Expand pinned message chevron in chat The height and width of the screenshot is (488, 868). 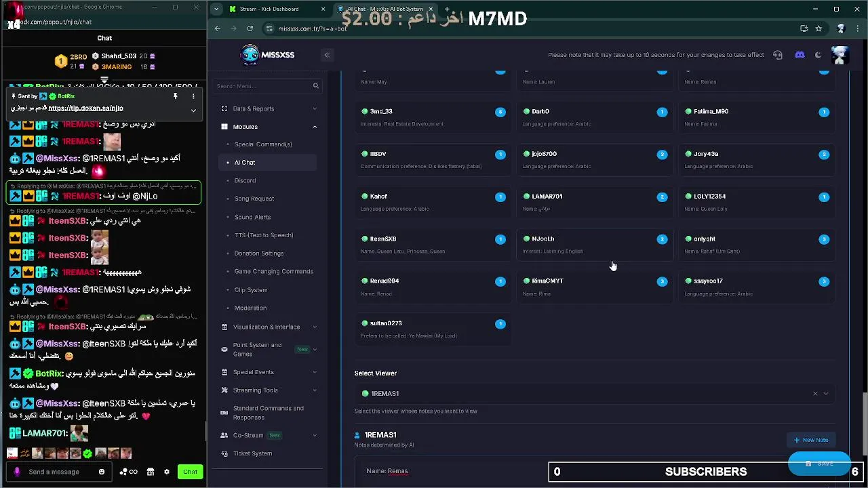193,110
